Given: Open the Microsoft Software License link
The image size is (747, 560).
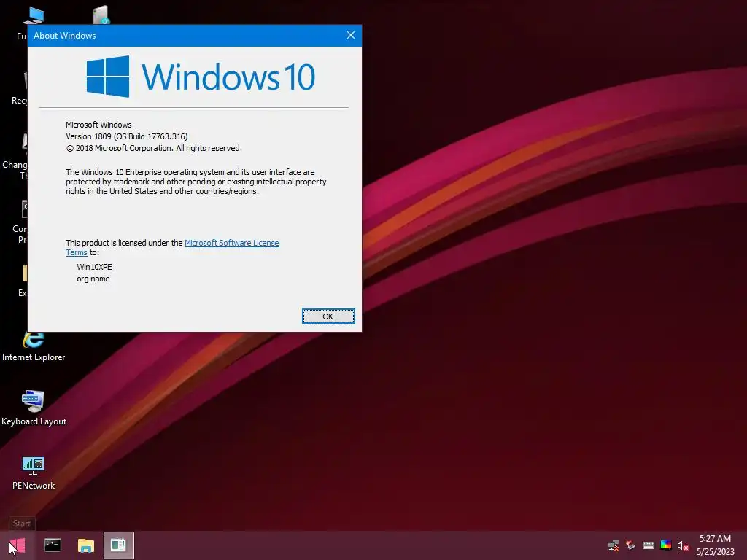Looking at the screenshot, I should 231,243.
